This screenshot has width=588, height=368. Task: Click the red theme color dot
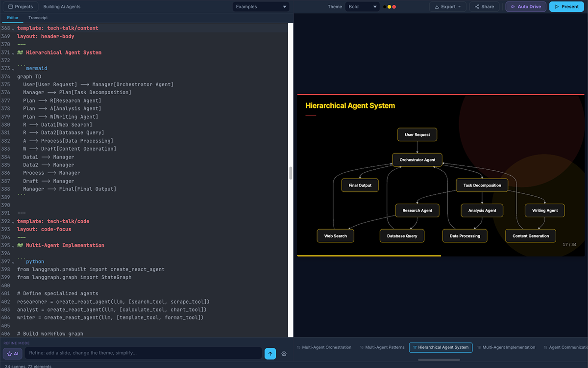pos(394,7)
